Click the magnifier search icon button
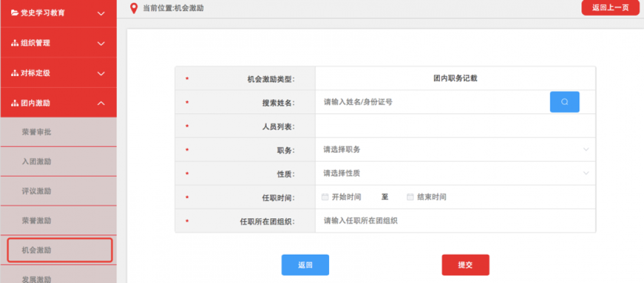Image resolution: width=644 pixels, height=283 pixels. tap(564, 102)
